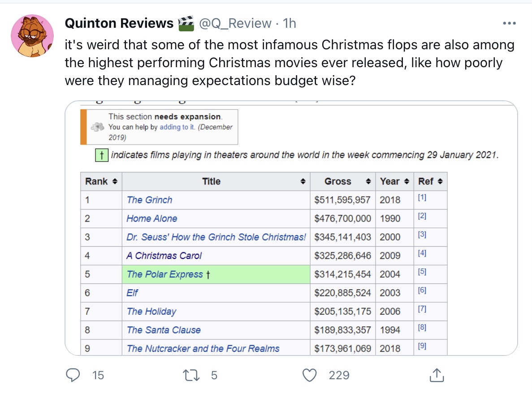Retweet the post using retweet icon
The image size is (532, 394).
pos(191,375)
